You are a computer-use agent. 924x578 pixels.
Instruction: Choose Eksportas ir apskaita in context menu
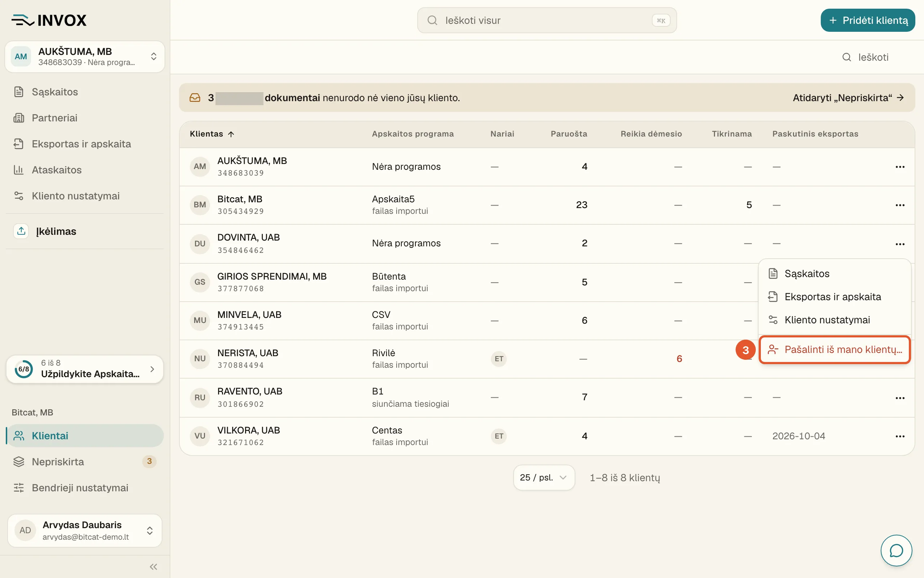coord(834,297)
